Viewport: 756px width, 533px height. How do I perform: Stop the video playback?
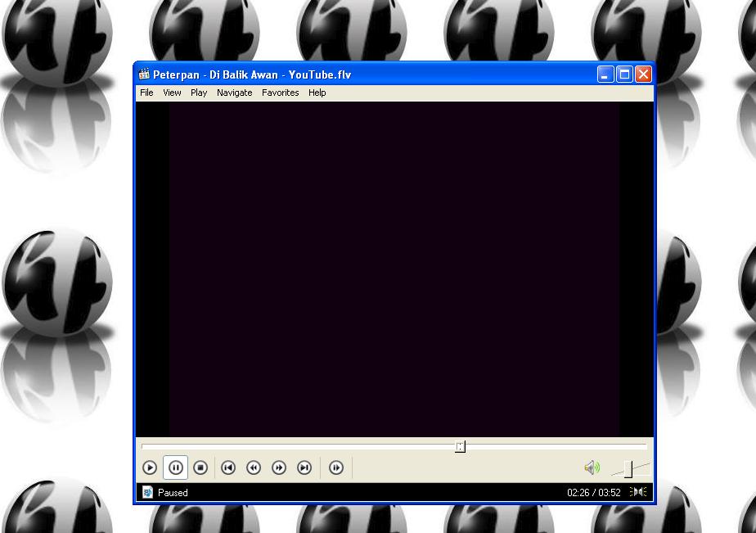(200, 468)
